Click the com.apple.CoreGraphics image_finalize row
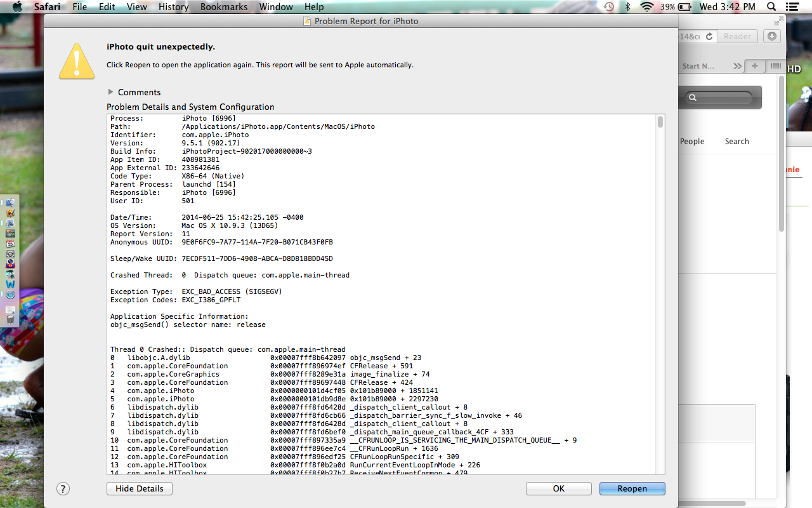Viewport: 812px width, 508px height. pyautogui.click(x=270, y=374)
